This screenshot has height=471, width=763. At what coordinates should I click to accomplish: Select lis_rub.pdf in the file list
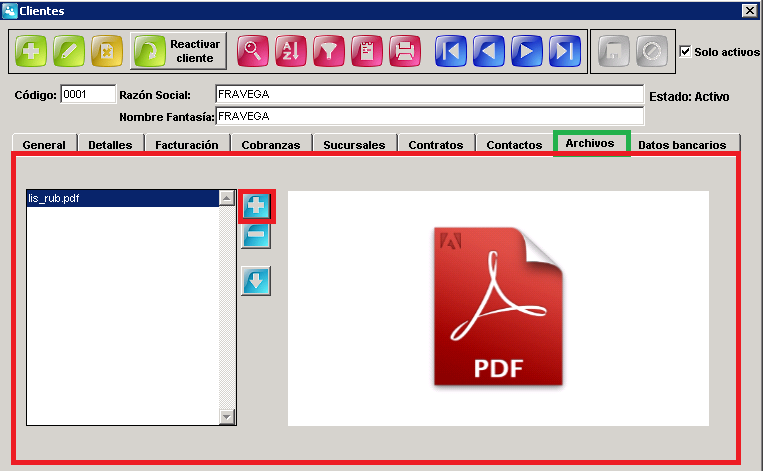click(123, 199)
